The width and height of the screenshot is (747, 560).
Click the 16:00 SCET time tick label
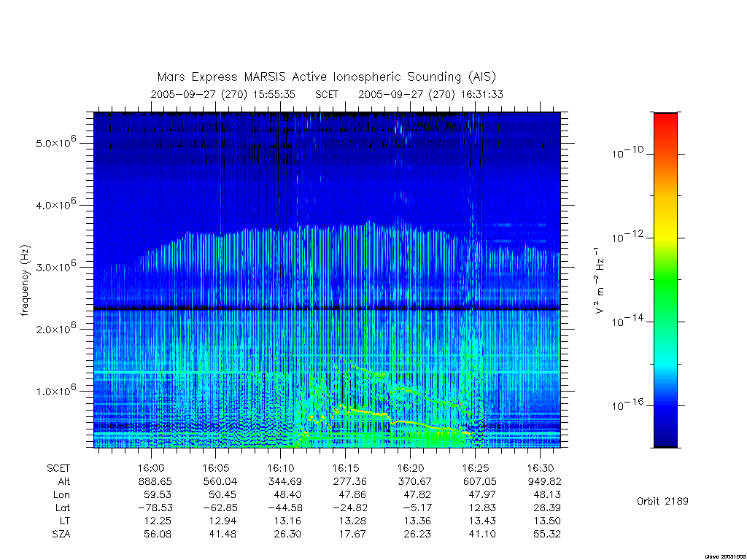[151, 468]
